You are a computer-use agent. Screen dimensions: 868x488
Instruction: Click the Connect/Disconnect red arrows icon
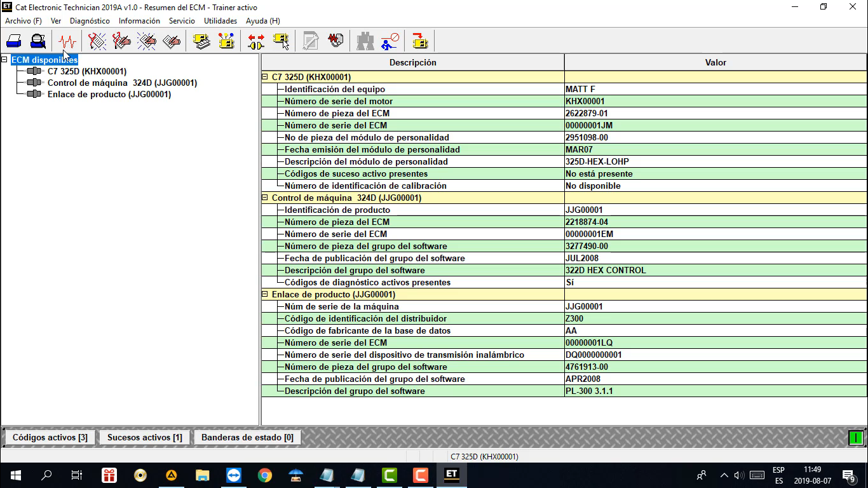tap(256, 41)
